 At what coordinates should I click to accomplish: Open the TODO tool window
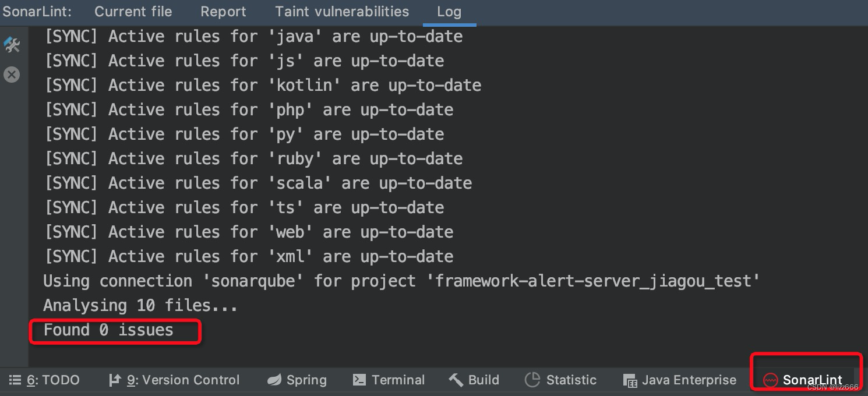pos(44,380)
